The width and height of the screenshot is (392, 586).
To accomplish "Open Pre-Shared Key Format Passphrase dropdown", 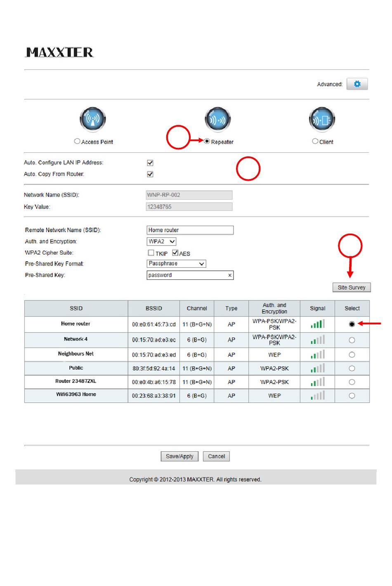I will click(x=177, y=263).
